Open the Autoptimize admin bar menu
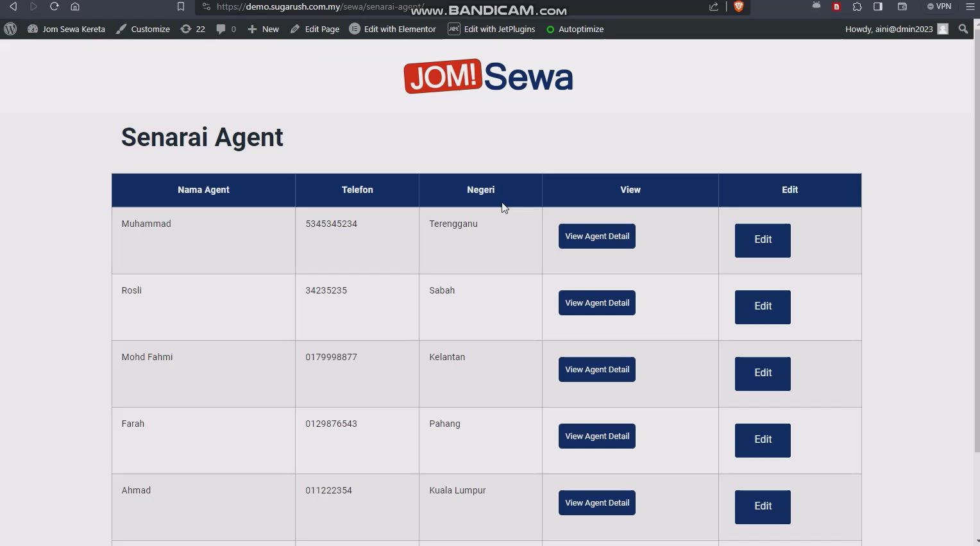Screen dimensions: 980x546 click(575, 29)
